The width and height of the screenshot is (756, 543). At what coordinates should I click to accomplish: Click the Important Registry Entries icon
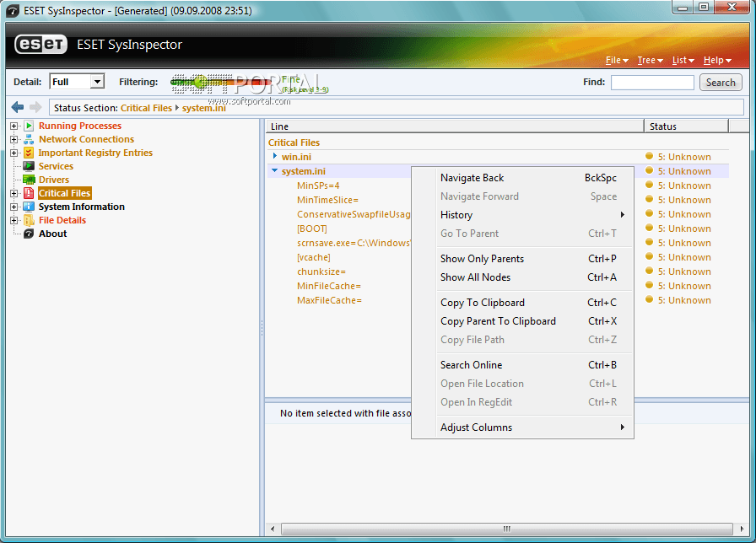click(29, 153)
